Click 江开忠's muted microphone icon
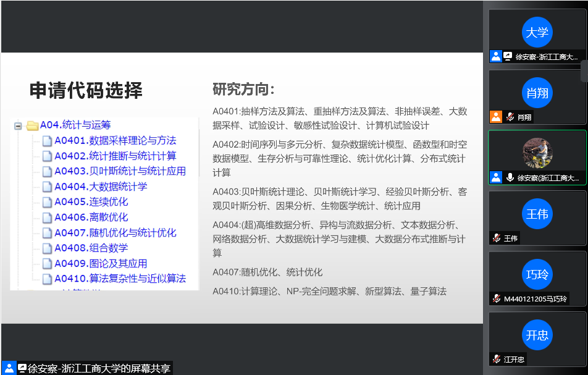 click(x=496, y=359)
